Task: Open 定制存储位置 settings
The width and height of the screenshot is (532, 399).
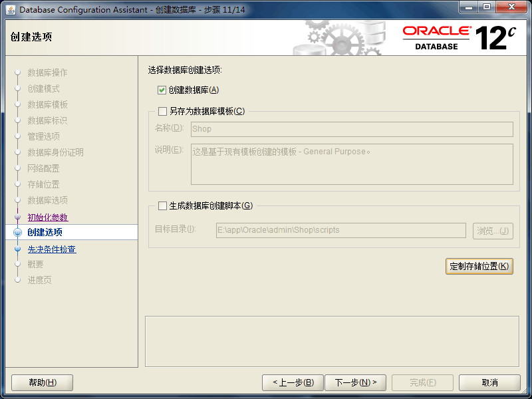Action: click(479, 266)
